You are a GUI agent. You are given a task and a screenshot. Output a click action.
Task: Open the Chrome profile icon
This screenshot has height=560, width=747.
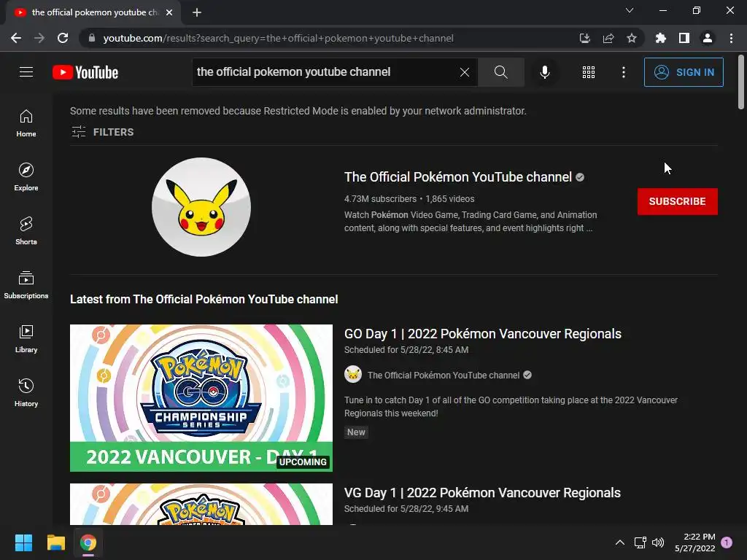click(x=708, y=38)
